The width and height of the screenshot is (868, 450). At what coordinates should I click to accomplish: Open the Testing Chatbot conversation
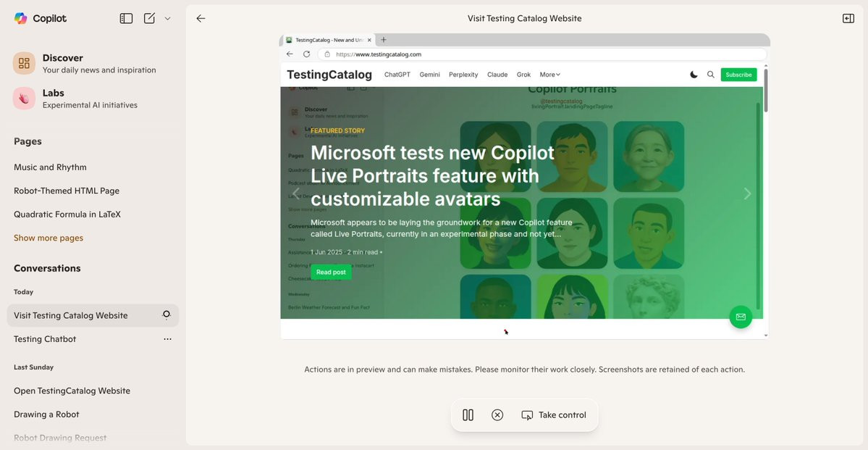click(x=45, y=338)
